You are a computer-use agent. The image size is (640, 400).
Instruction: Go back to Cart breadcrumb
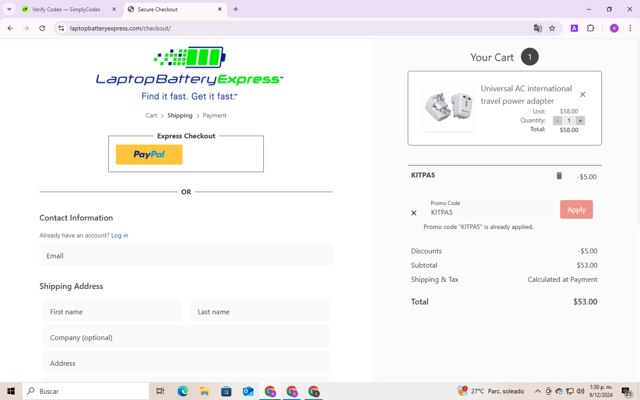[151, 116]
